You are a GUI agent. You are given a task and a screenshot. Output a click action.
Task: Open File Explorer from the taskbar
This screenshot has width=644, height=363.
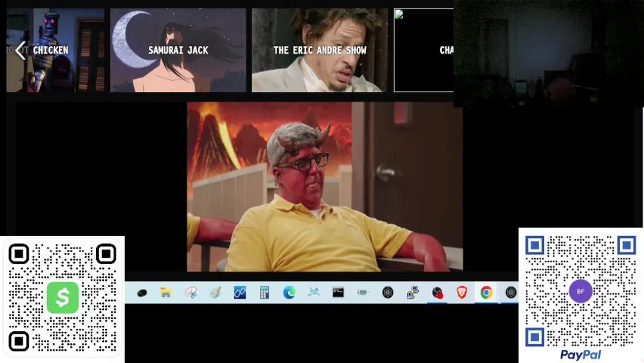(166, 292)
